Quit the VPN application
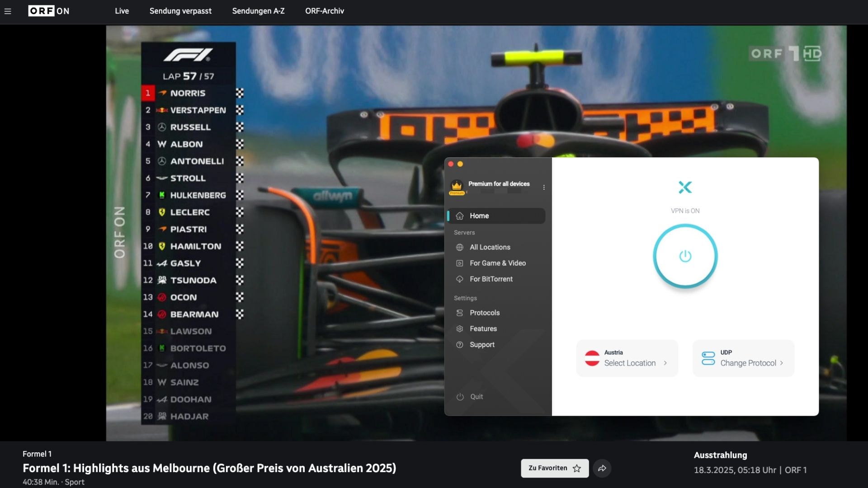The height and width of the screenshot is (488, 868). click(x=476, y=396)
